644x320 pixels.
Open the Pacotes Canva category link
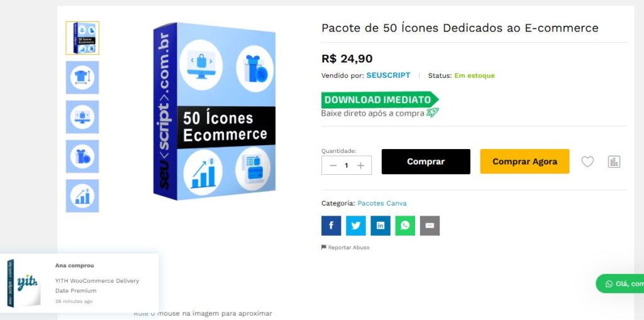pos(382,203)
